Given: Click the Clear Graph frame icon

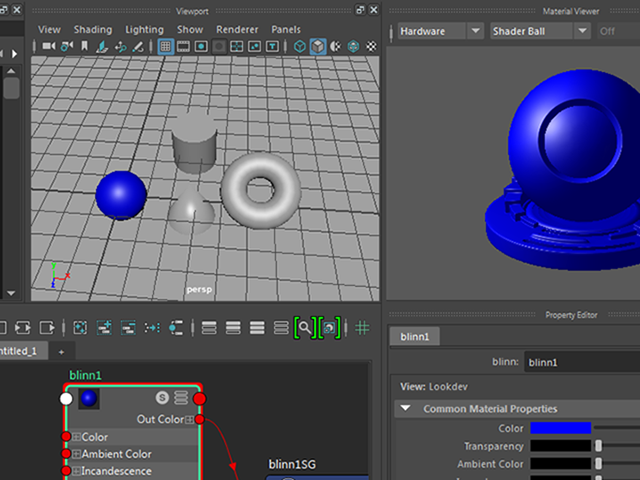Looking at the screenshot, I should (80, 328).
